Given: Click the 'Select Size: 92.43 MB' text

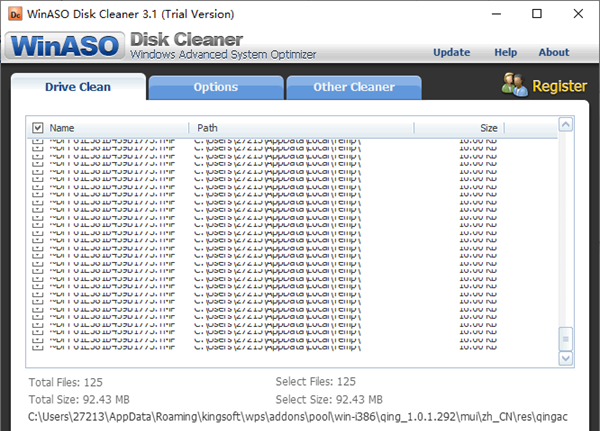Looking at the screenshot, I should pos(329,400).
